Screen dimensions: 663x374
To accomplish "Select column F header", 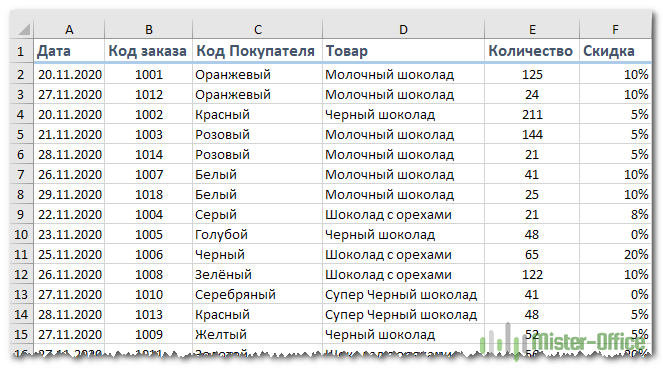I will [x=615, y=30].
